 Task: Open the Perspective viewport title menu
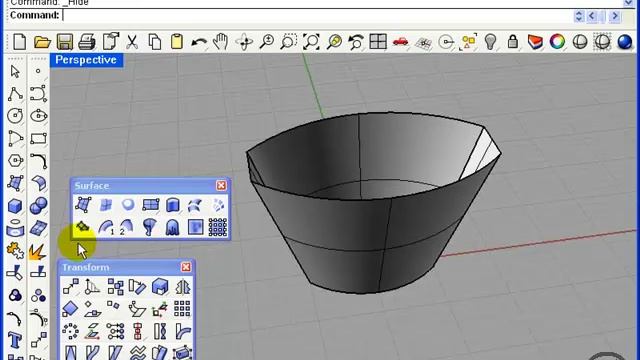pyautogui.click(x=86, y=60)
